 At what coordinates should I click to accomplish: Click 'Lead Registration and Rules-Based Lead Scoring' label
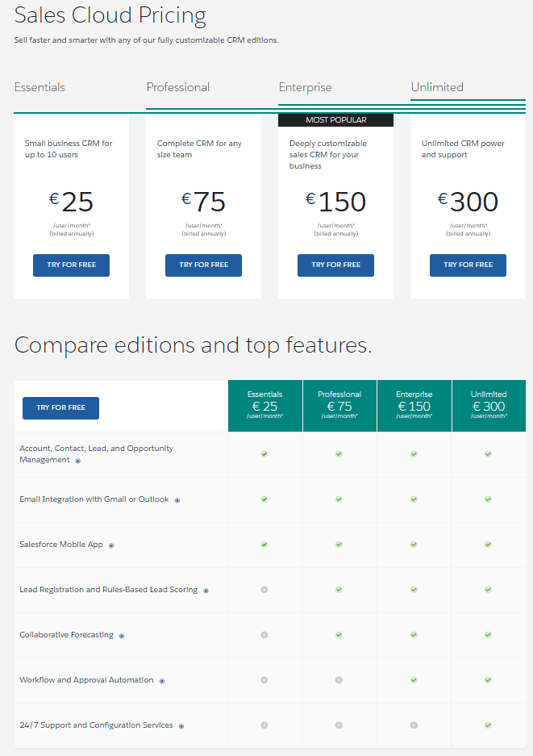coord(108,590)
